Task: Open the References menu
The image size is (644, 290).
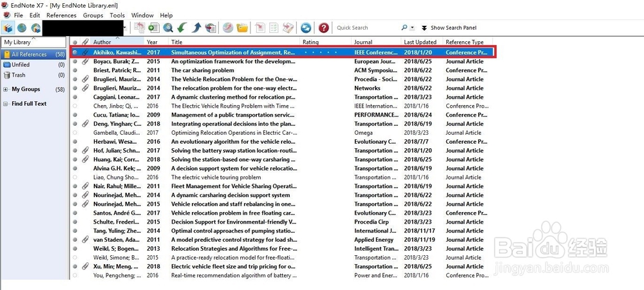Action: point(62,15)
